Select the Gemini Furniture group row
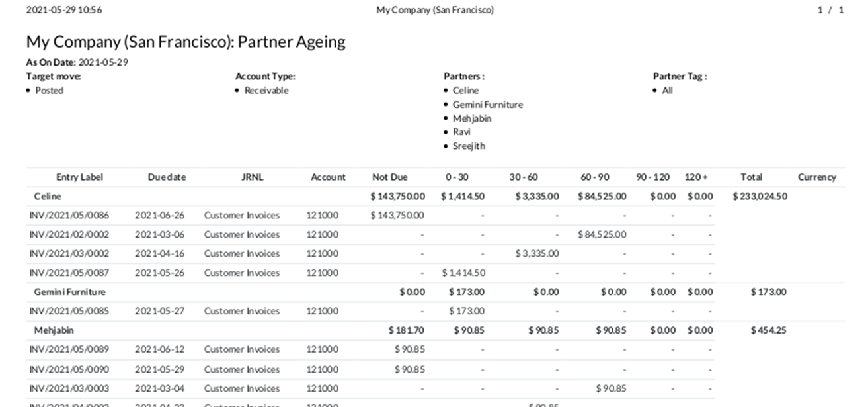This screenshot has width=868, height=407. coord(69,292)
